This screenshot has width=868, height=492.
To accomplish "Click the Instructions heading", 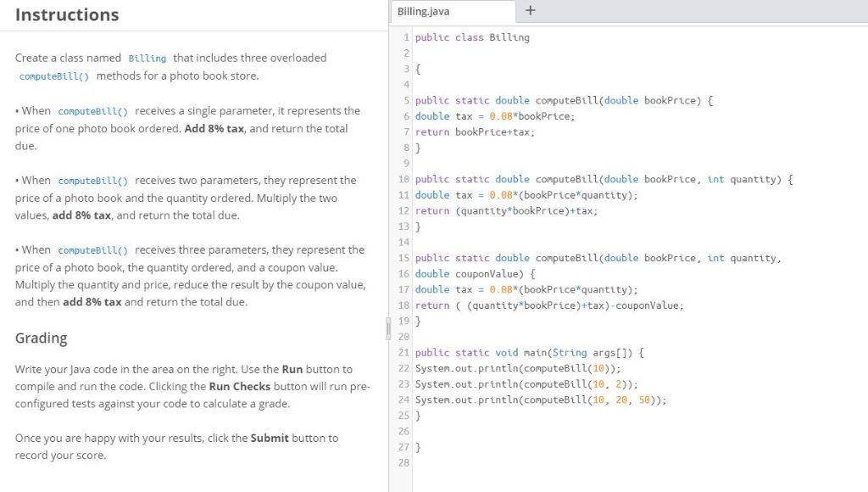I will pyautogui.click(x=67, y=14).
